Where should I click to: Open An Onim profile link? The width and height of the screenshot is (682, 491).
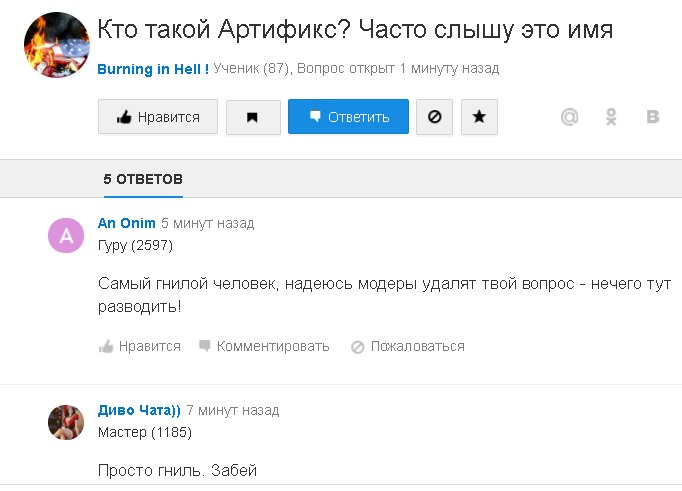pos(127,223)
